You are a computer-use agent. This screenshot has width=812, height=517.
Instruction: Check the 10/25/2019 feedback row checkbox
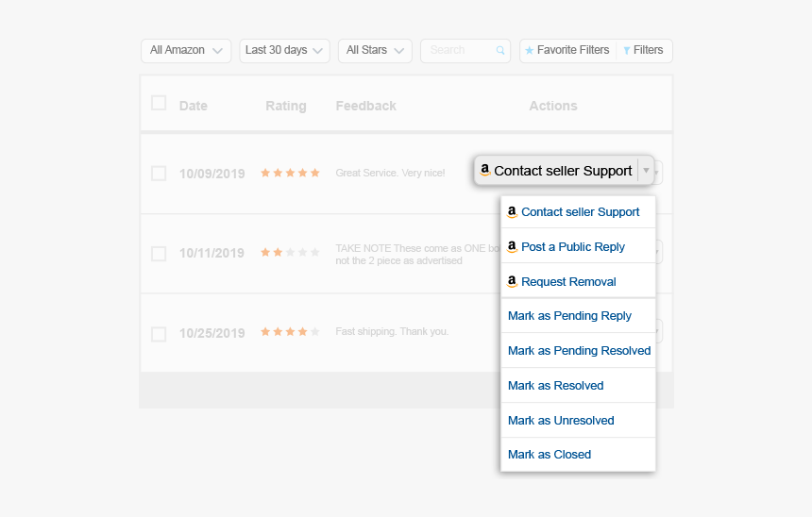[x=159, y=334]
